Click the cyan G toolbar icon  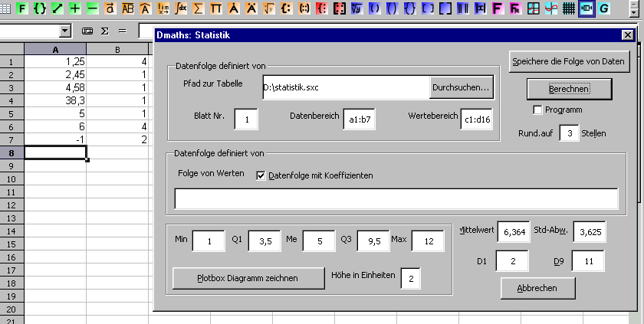[x=605, y=8]
